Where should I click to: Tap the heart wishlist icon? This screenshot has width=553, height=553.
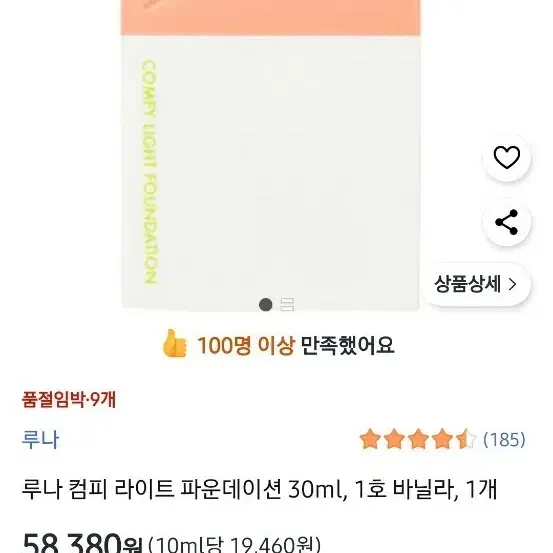point(506,157)
